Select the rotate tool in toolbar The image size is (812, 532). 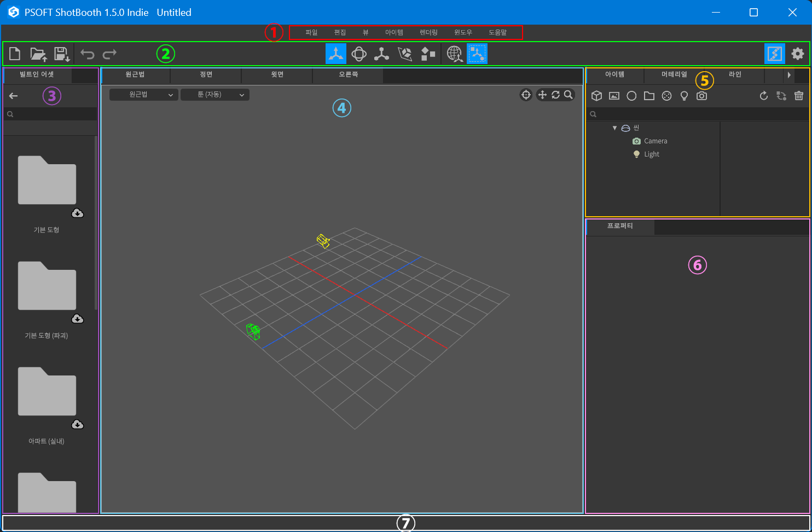(359, 54)
